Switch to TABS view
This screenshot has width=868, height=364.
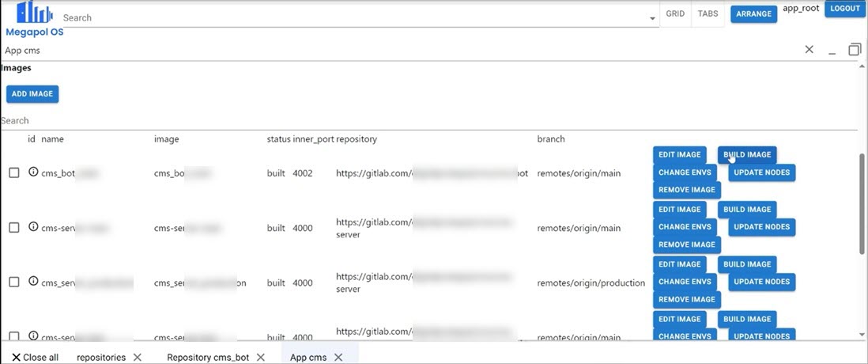[708, 14]
